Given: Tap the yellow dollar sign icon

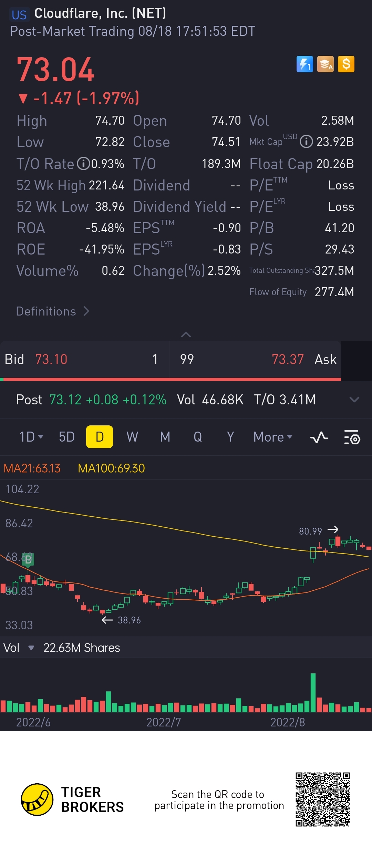Looking at the screenshot, I should pyautogui.click(x=346, y=64).
